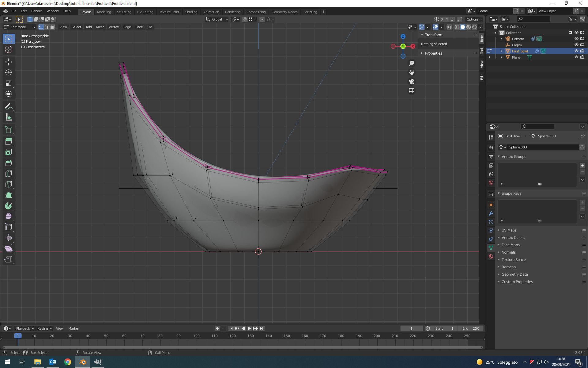
Task: Select the Edge Slide tool
Action: 9,227
